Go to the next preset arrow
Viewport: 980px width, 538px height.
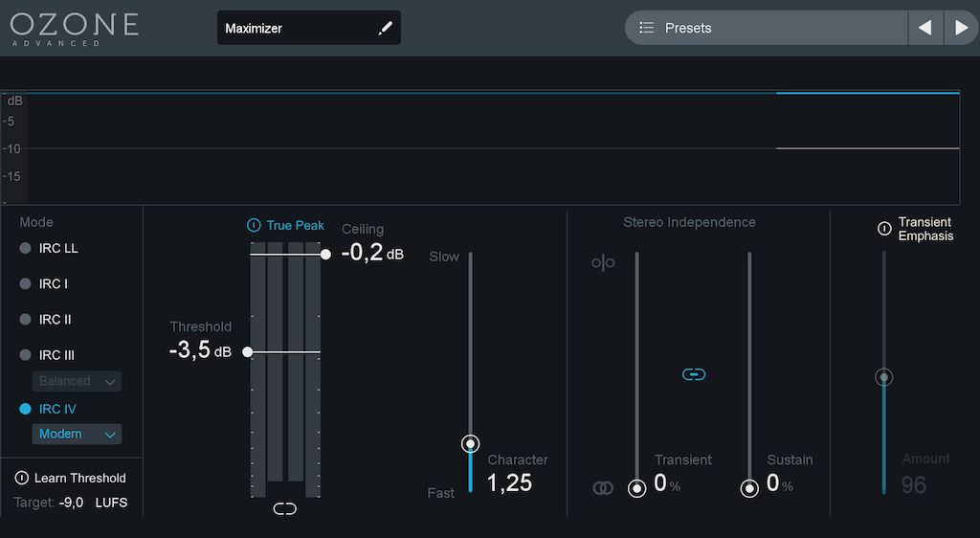[961, 28]
